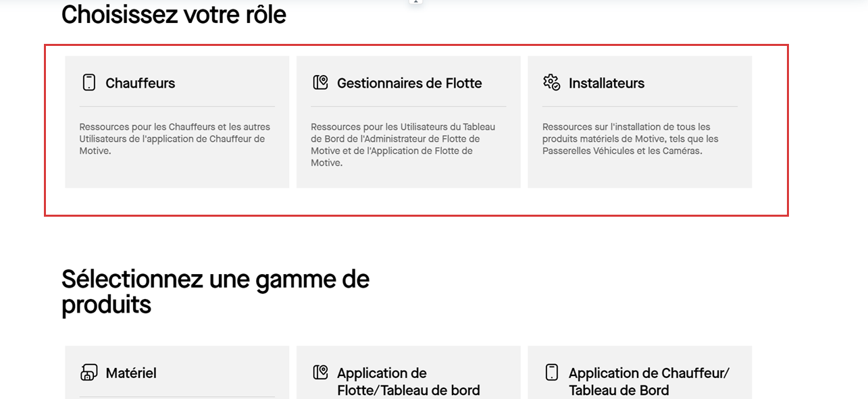Open Application de Chauffeur/Tableau de Bord title

649,381
